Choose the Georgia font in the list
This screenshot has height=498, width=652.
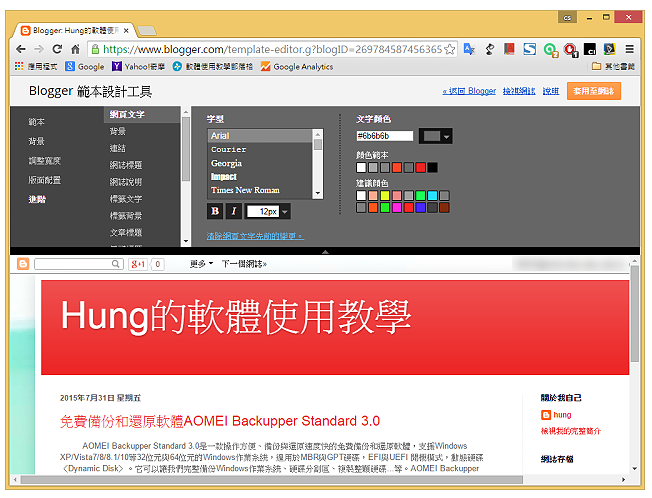[x=260, y=163]
